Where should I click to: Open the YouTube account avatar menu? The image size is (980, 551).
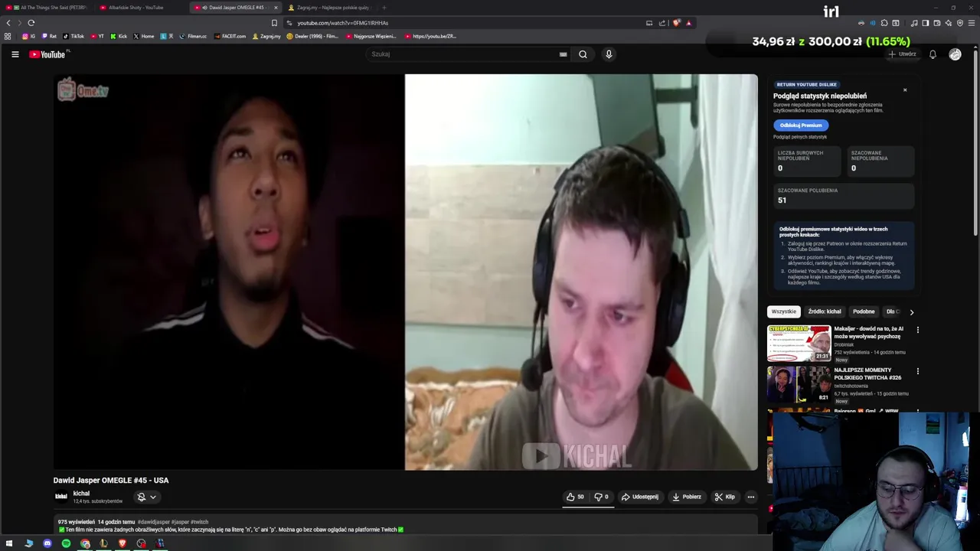[x=955, y=54]
